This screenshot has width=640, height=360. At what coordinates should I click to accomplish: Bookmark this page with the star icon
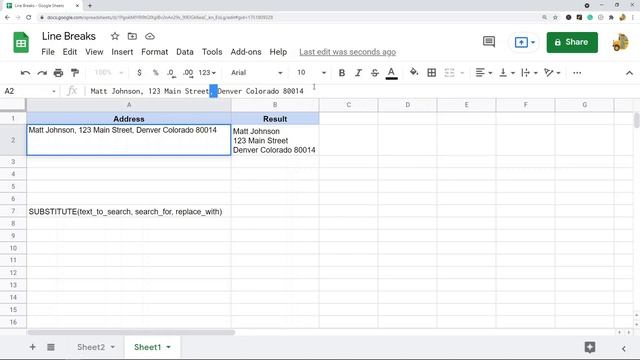pos(555,18)
